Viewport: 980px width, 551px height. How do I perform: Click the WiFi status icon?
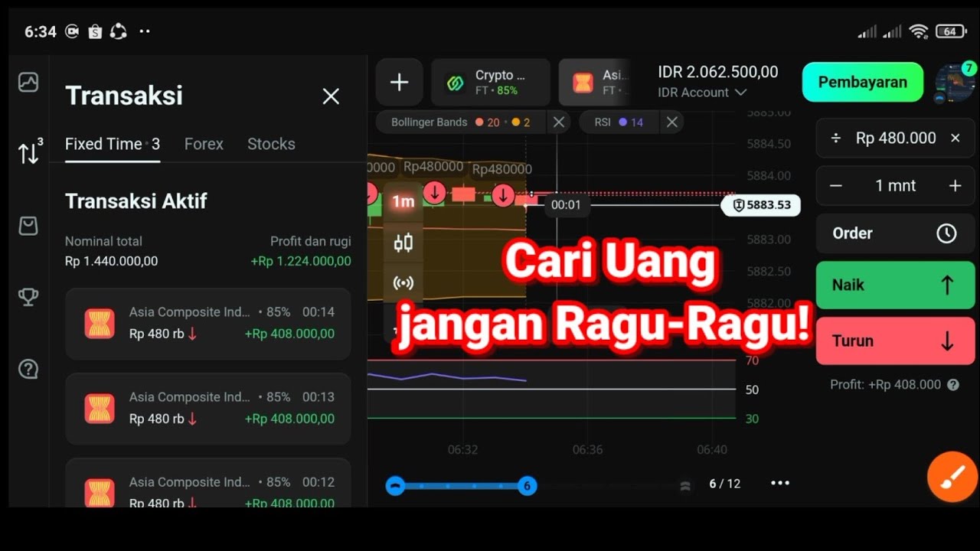[x=919, y=31]
